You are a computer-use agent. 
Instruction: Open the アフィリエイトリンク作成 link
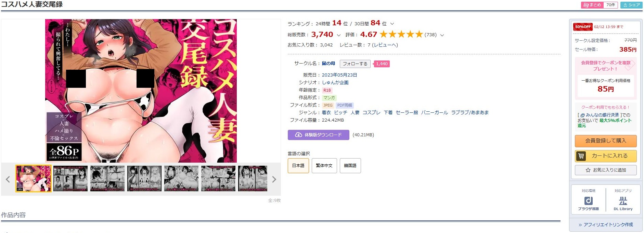[x=606, y=225]
